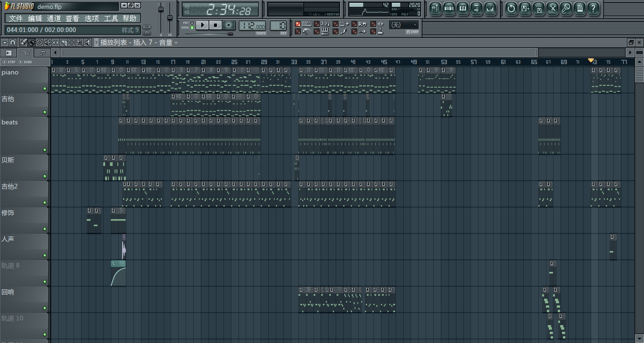Expand the playlist title bar left arrow
This screenshot has width=644, height=343.
97,42
